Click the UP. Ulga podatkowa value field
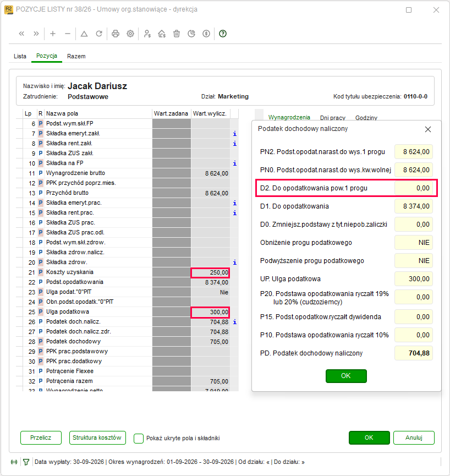450x476 pixels. point(414,279)
